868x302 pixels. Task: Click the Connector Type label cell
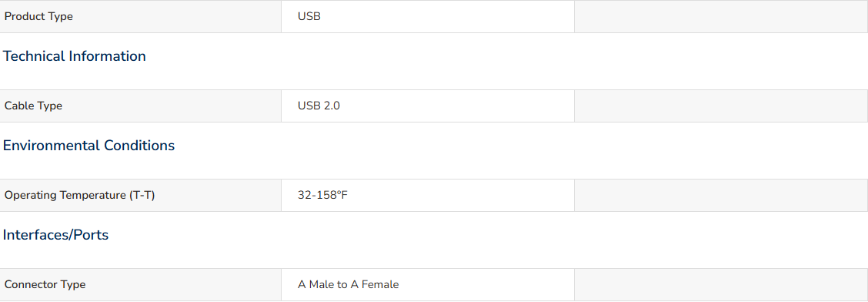(x=141, y=285)
